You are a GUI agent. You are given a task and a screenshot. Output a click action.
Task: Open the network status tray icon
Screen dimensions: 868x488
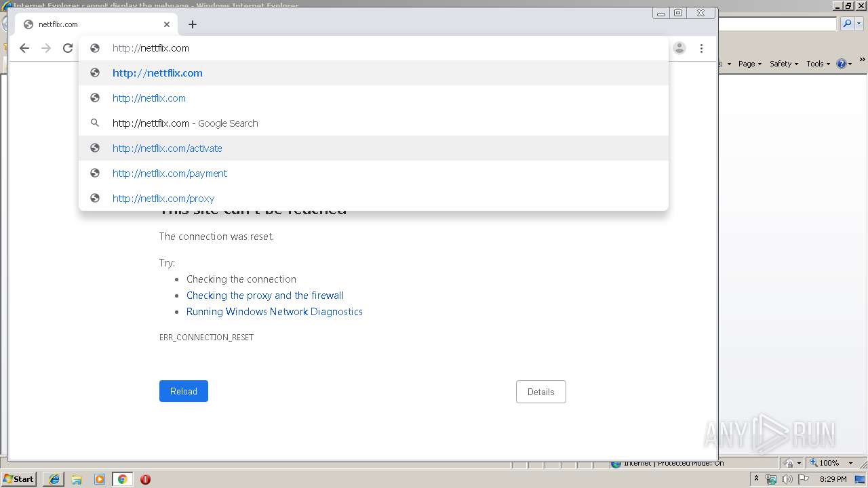[x=771, y=479]
